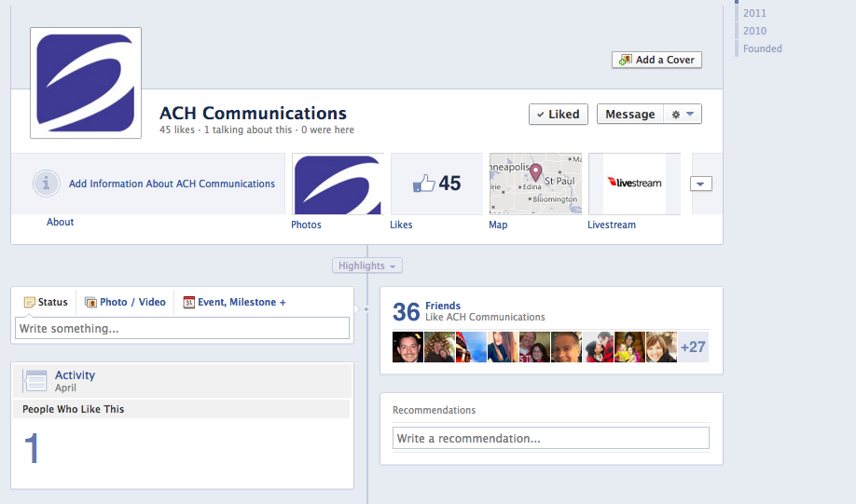The image size is (856, 504).
Task: Select the Event, Milestone + composer tab
Action: click(x=235, y=302)
